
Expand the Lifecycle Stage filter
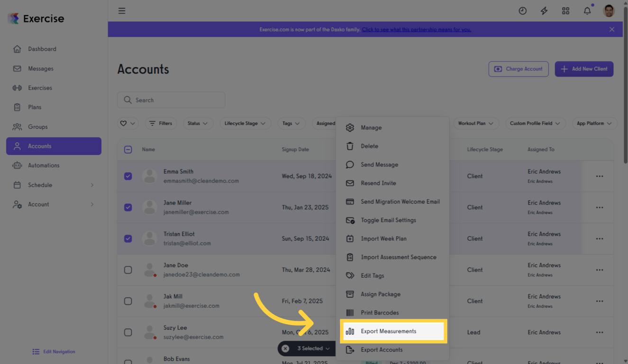pos(246,123)
